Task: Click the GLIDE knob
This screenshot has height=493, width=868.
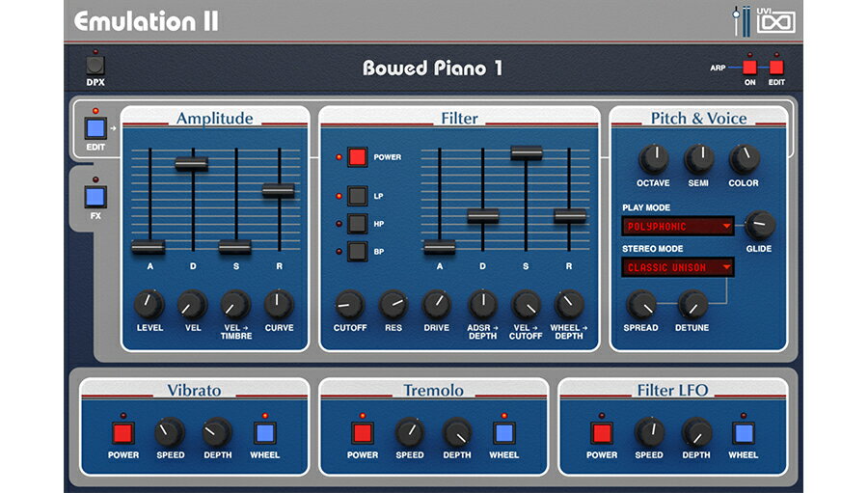Action: (759, 226)
